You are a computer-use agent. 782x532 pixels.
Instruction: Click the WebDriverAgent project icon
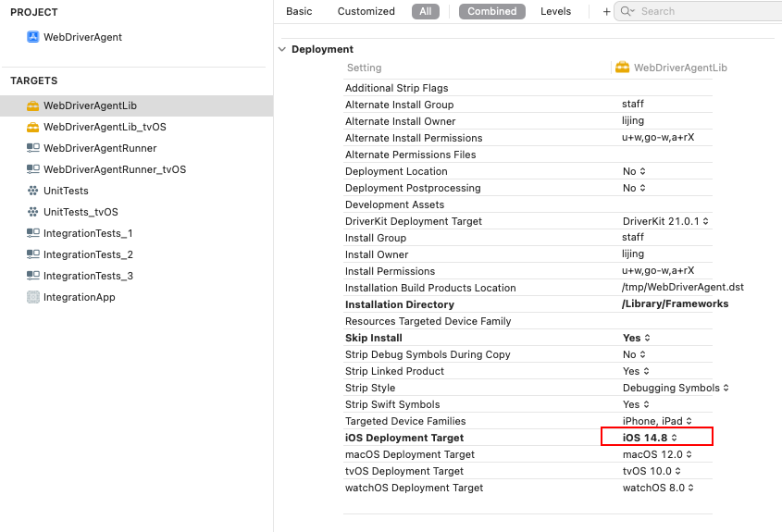[x=33, y=37]
